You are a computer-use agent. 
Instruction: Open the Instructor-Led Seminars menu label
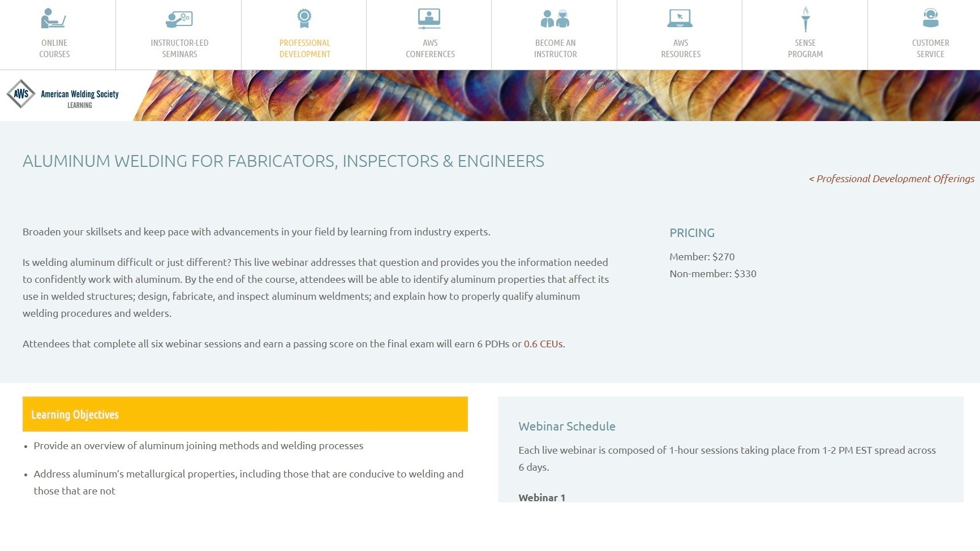[x=179, y=49]
